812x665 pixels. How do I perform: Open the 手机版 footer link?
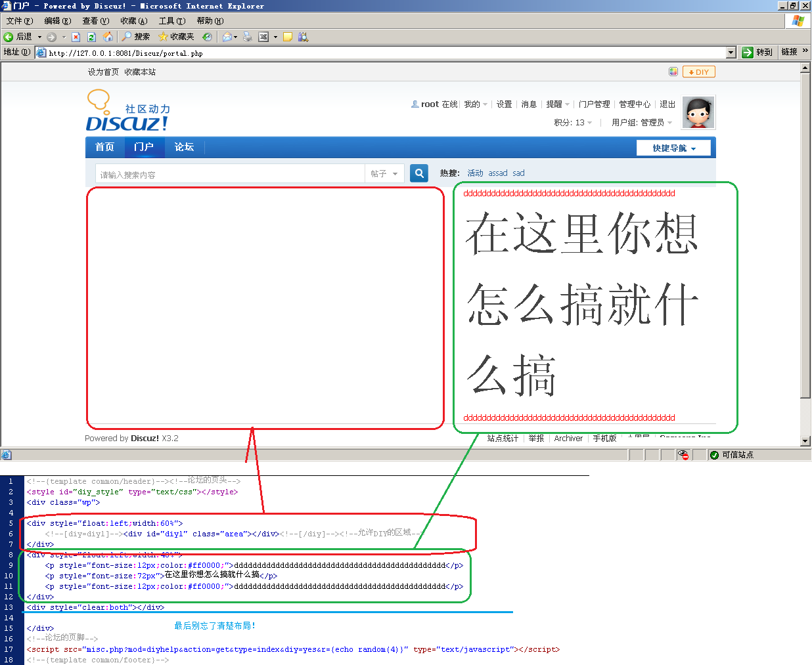point(604,439)
